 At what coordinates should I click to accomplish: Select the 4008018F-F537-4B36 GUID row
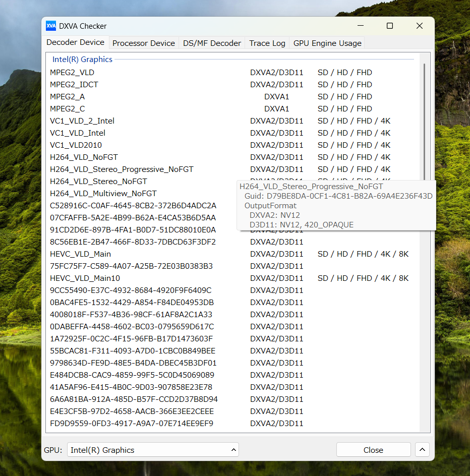pyautogui.click(x=232, y=315)
